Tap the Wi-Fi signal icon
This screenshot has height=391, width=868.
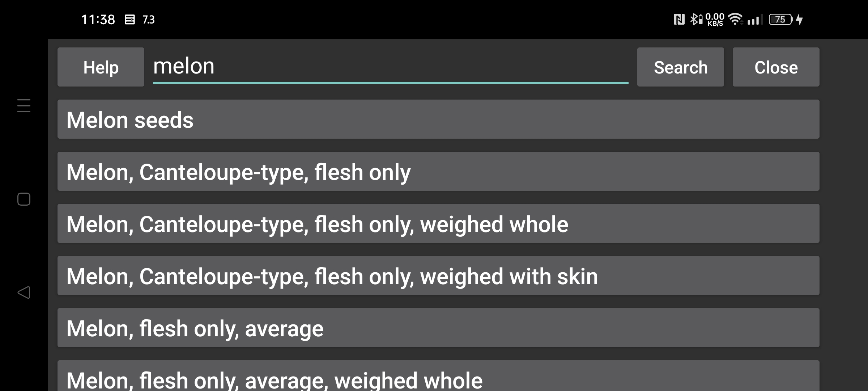pos(735,19)
